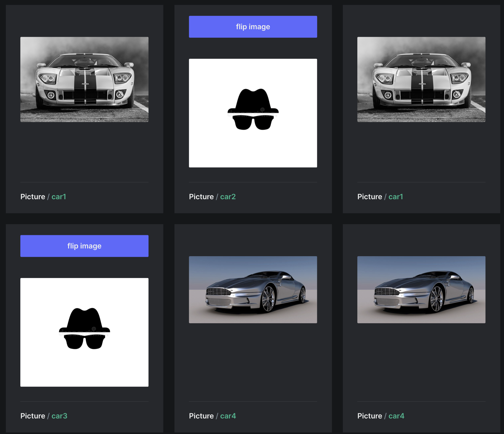Click the Picture label beside car3
The height and width of the screenshot is (434, 504).
coord(33,416)
